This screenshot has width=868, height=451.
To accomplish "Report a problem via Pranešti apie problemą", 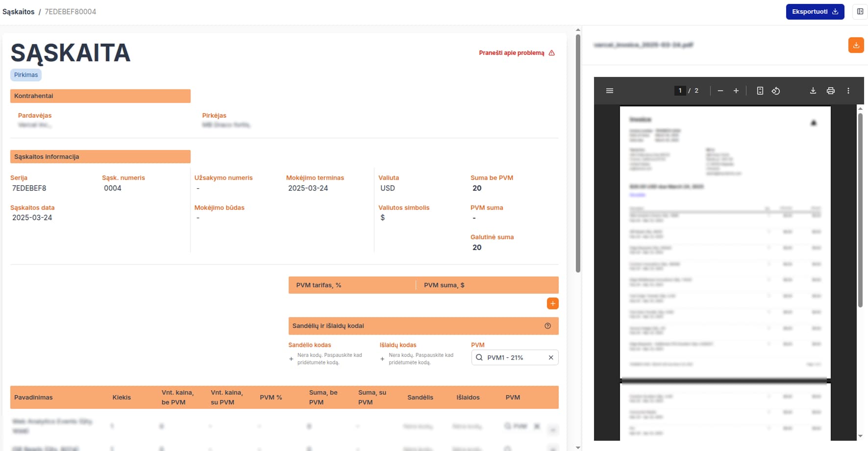I will click(516, 53).
